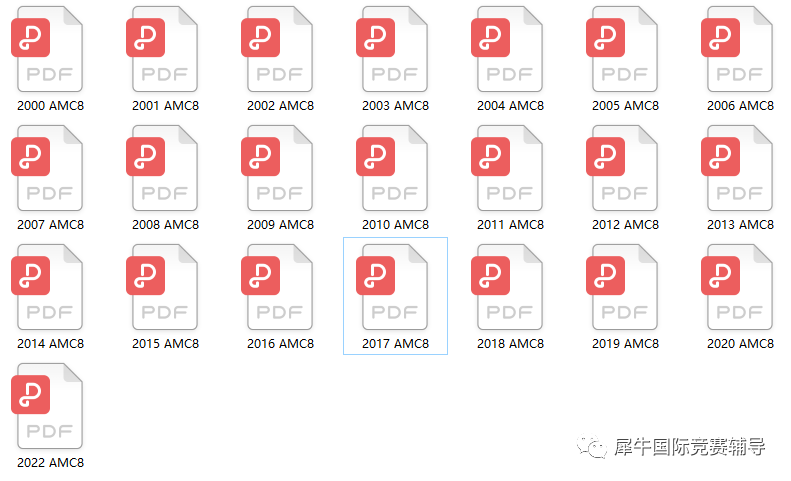791x481 pixels.
Task: Select the file name "2005 AMC8"
Action: [x=626, y=105]
